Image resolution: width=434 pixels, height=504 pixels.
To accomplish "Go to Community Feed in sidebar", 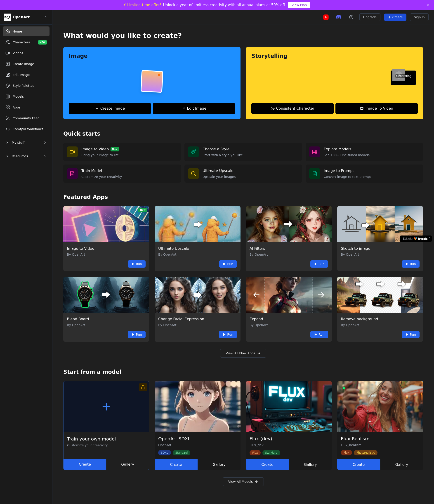I will pos(26,118).
